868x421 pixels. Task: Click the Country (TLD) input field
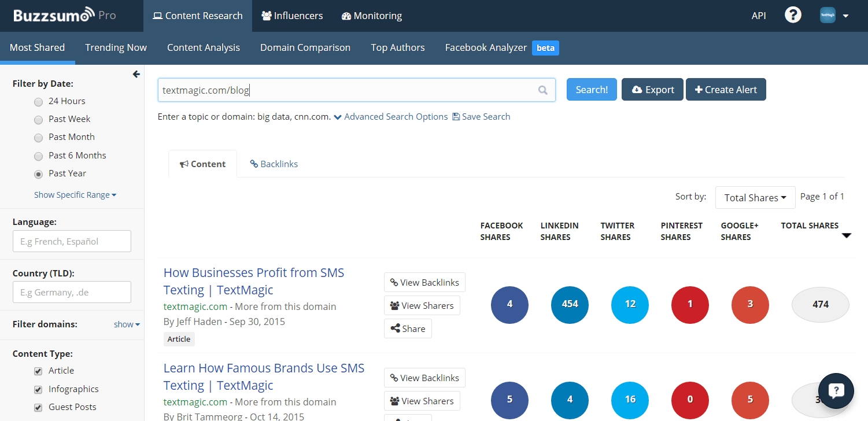click(x=72, y=292)
